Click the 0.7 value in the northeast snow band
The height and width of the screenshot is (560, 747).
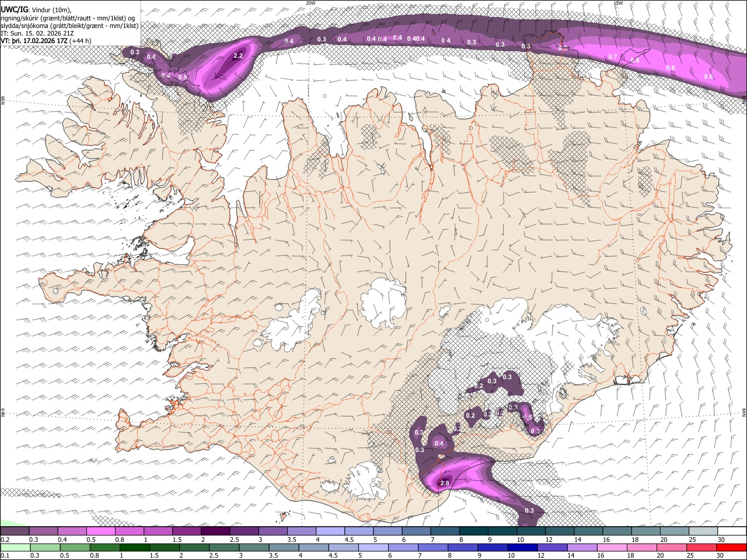[x=613, y=57]
